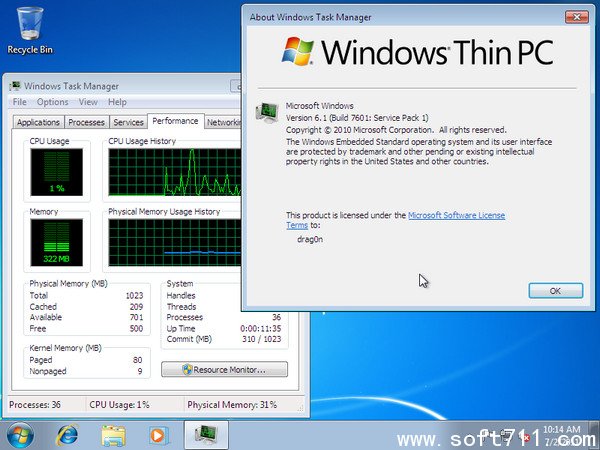Click the Nonpaged kernel memory value 9
The image size is (600, 450).
pos(140,371)
